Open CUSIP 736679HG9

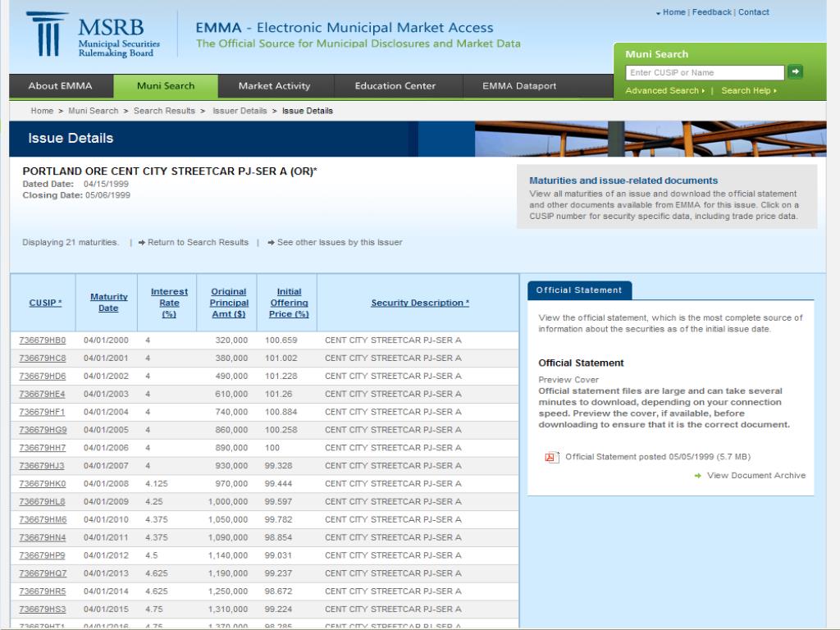point(43,430)
